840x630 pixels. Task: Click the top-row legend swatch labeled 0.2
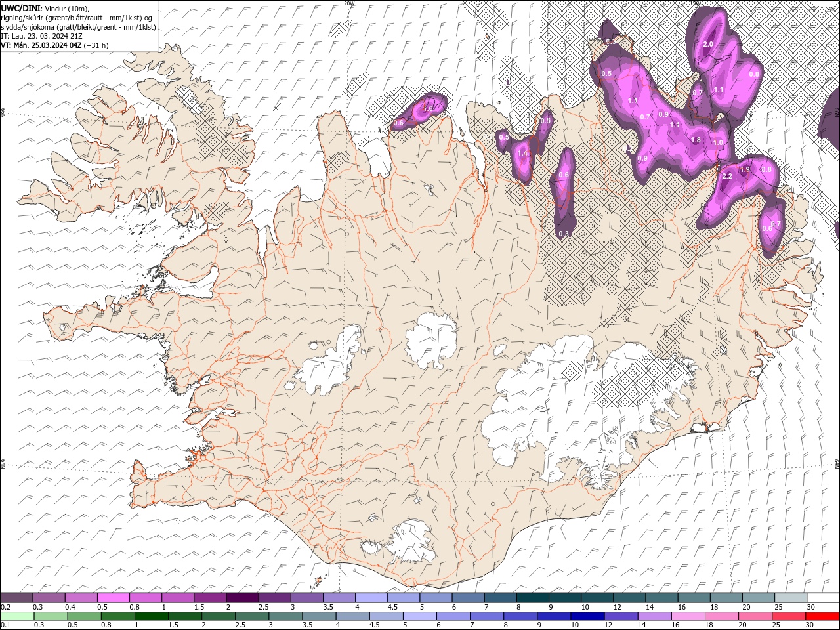coord(16,598)
